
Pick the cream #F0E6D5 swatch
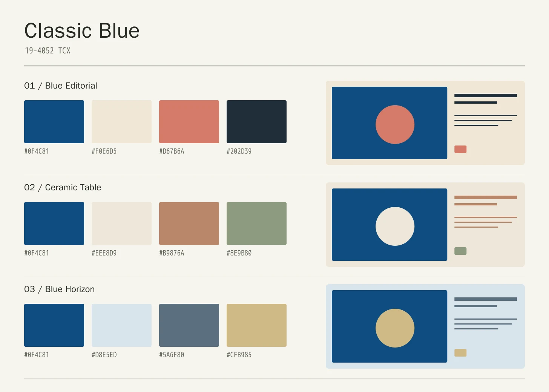coord(121,122)
